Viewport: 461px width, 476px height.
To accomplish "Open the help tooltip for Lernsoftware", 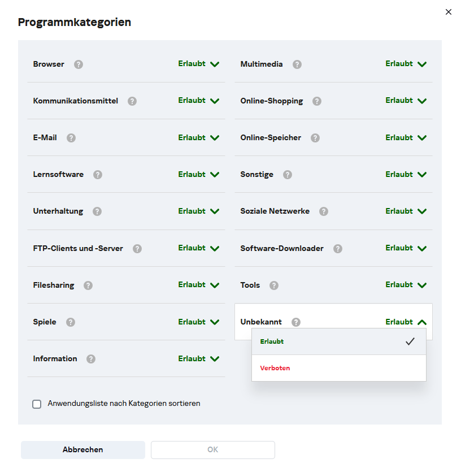I will pyautogui.click(x=98, y=175).
